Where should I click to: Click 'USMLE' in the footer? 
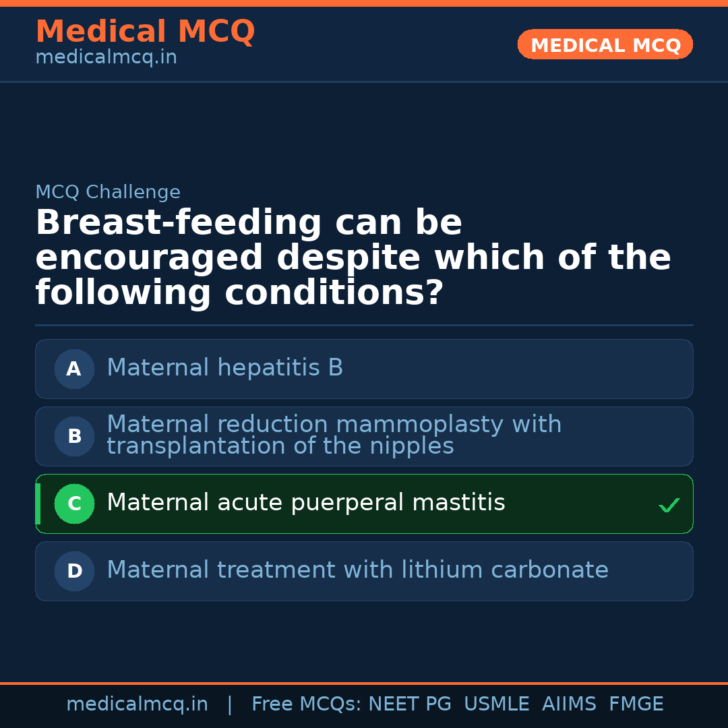496,704
